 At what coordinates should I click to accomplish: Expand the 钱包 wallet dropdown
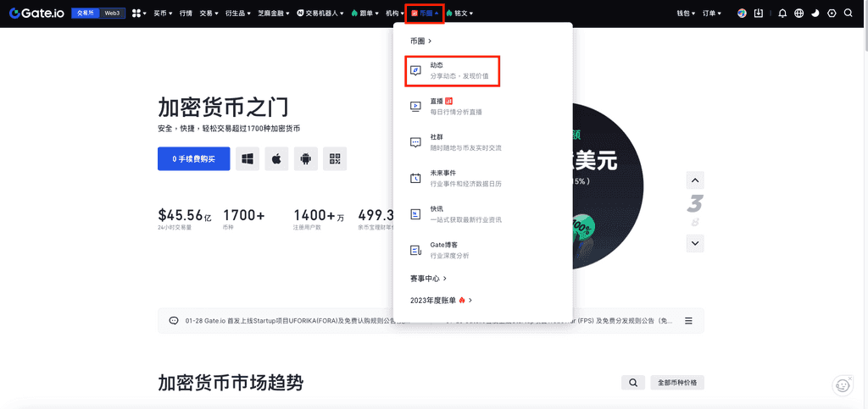pos(686,14)
